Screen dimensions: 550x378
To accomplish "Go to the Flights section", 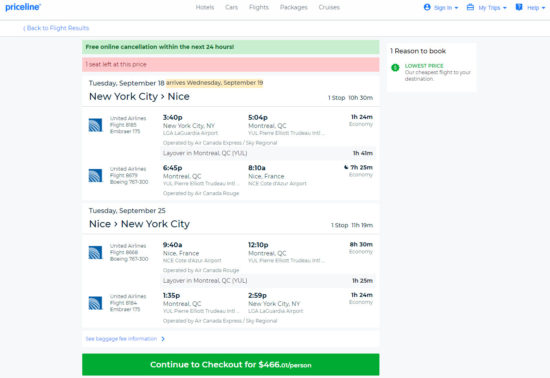I will (259, 7).
